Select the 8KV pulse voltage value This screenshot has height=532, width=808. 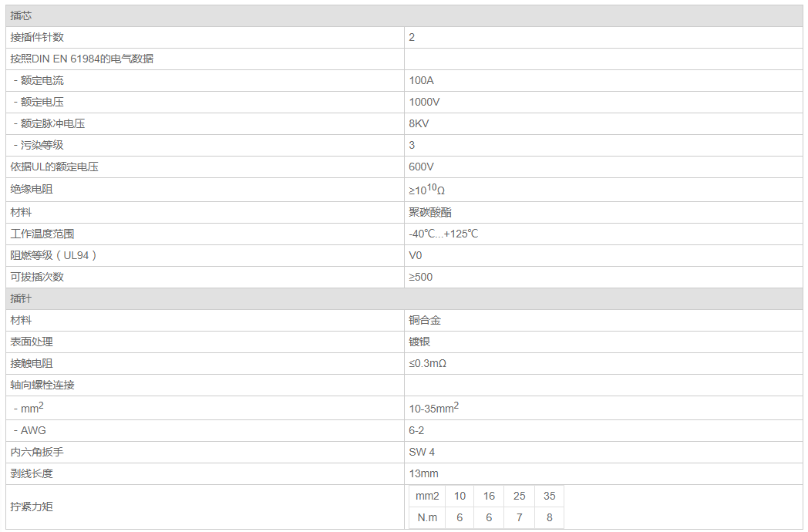[x=419, y=123]
